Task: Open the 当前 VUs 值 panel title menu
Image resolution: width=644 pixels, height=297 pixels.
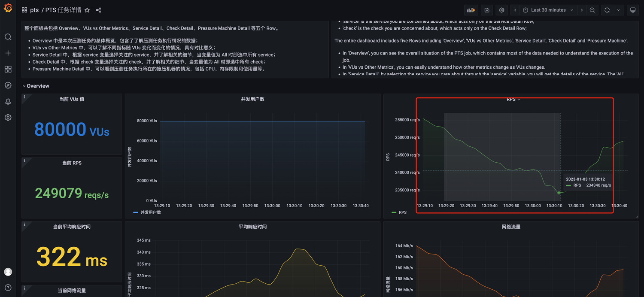Action: [x=72, y=99]
